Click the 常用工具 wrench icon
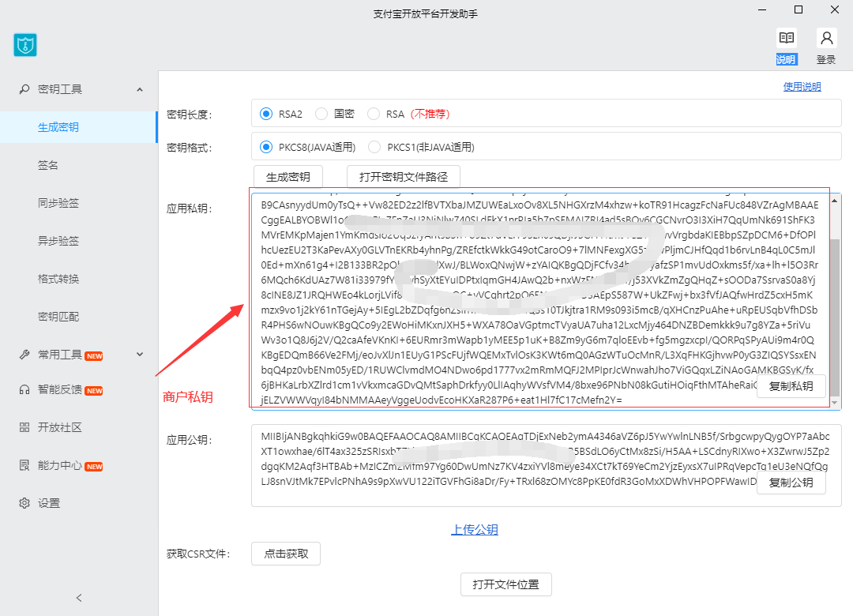Screen dimensions: 853x616 (24, 355)
